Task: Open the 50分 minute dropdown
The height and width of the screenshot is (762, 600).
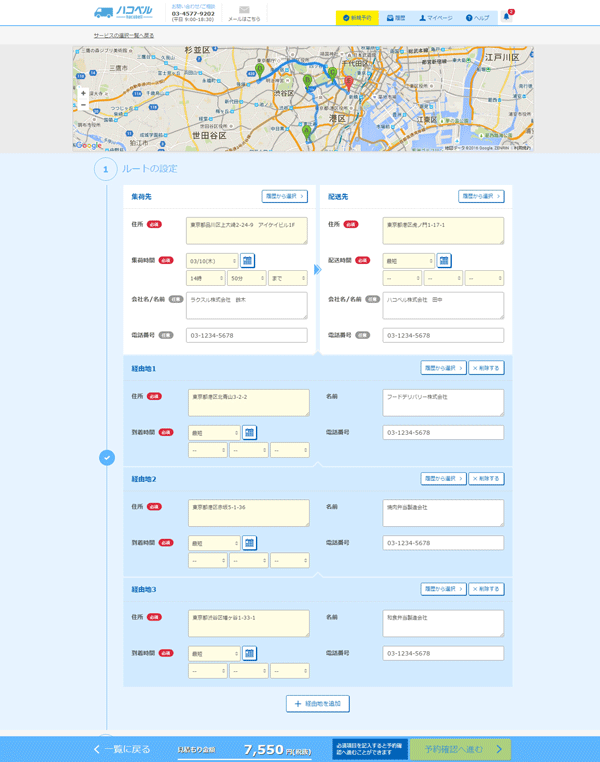Action: click(x=246, y=278)
